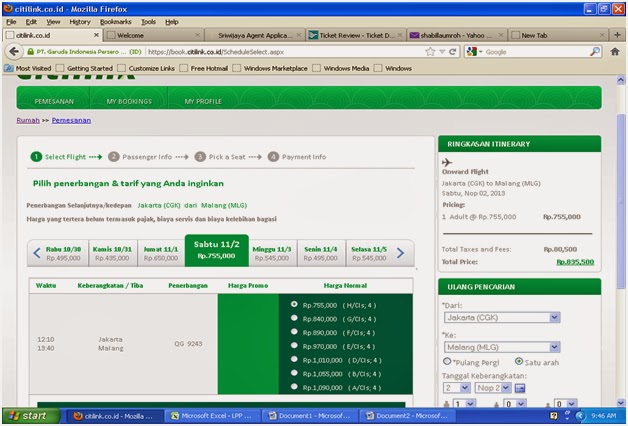Select fare Rp.1,055,000 B/Cls radio button
This screenshot has height=426, width=628.
(294, 373)
